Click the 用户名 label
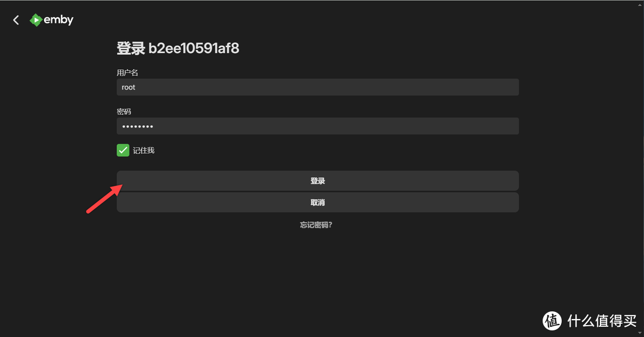644x337 pixels. coord(128,73)
